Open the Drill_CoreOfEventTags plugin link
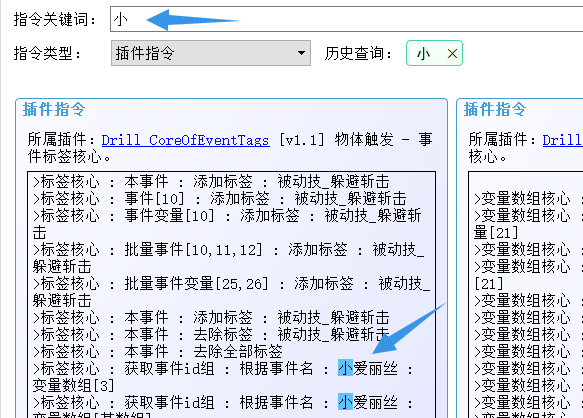Image resolution: width=583 pixels, height=418 pixels. 186,140
